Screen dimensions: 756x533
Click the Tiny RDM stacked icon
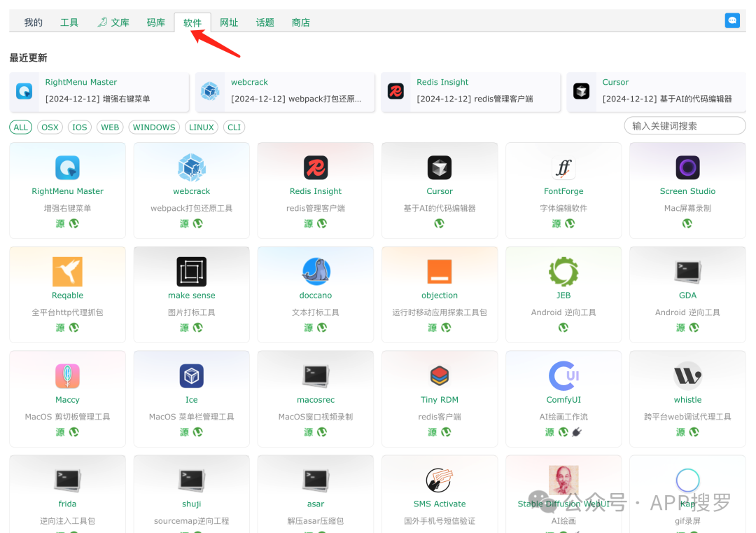(440, 375)
